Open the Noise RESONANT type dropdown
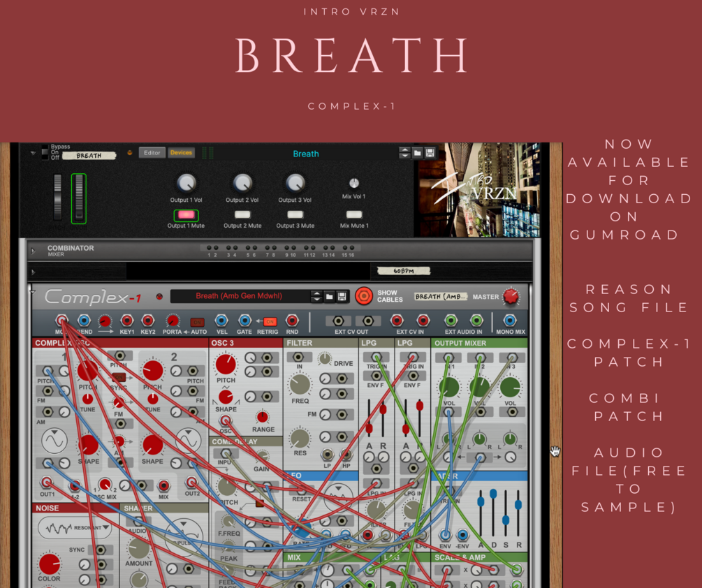 [x=74, y=528]
